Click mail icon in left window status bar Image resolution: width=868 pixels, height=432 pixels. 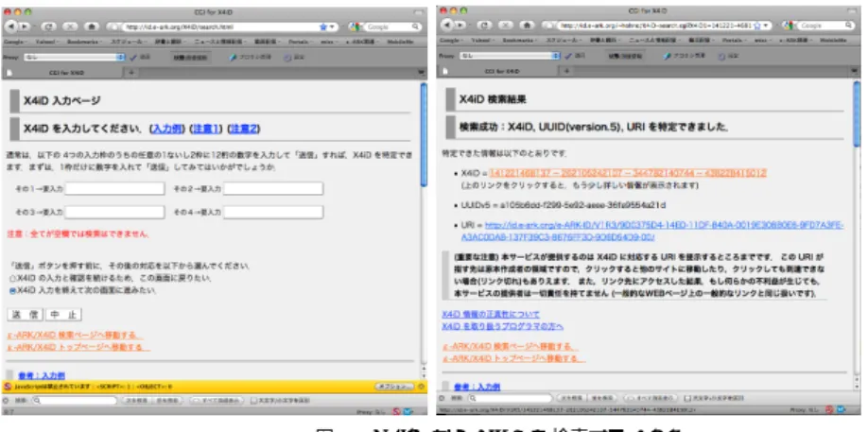coord(408,411)
